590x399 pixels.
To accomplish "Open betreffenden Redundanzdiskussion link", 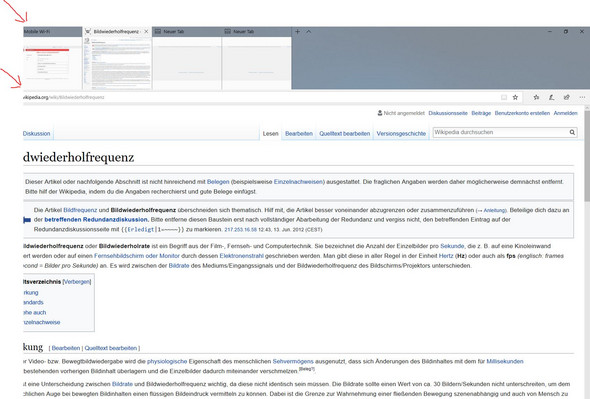I will 96,219.
